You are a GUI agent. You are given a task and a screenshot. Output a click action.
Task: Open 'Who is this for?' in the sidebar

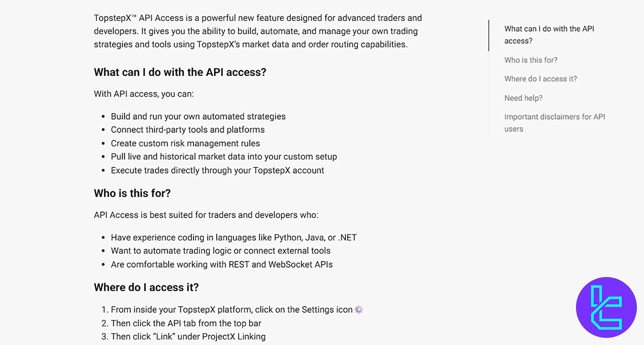click(x=531, y=60)
